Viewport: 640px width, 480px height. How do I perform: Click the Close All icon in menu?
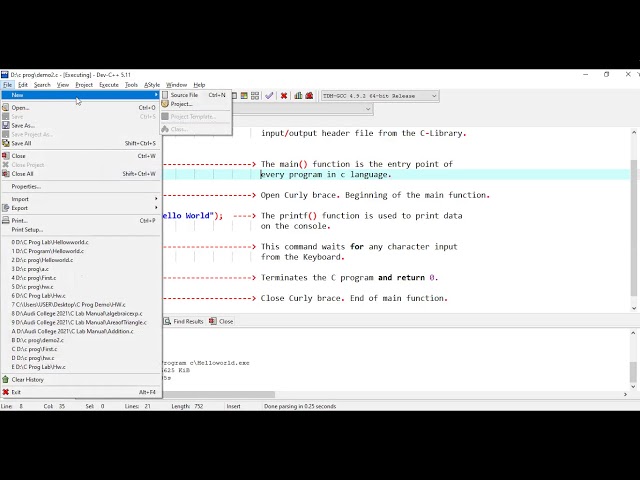click(x=6, y=174)
